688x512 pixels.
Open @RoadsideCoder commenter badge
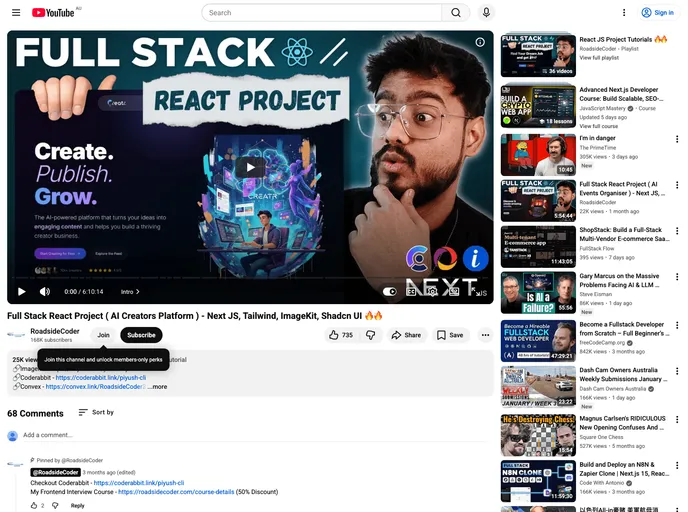click(55, 472)
